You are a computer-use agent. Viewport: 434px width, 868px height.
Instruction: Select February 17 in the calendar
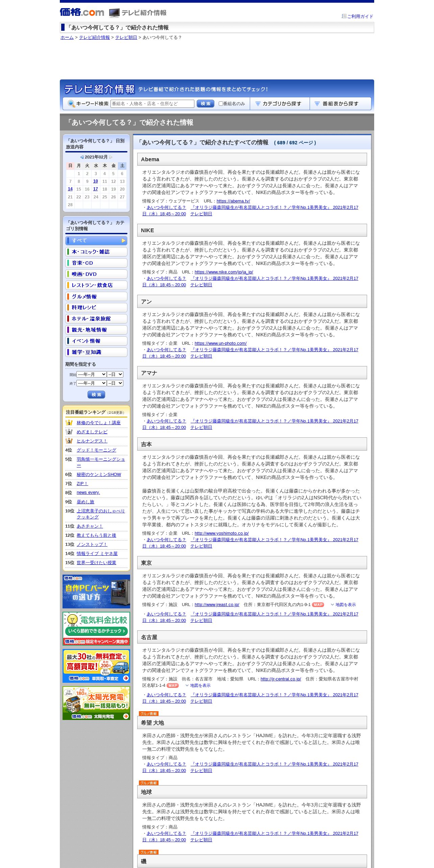point(96,189)
